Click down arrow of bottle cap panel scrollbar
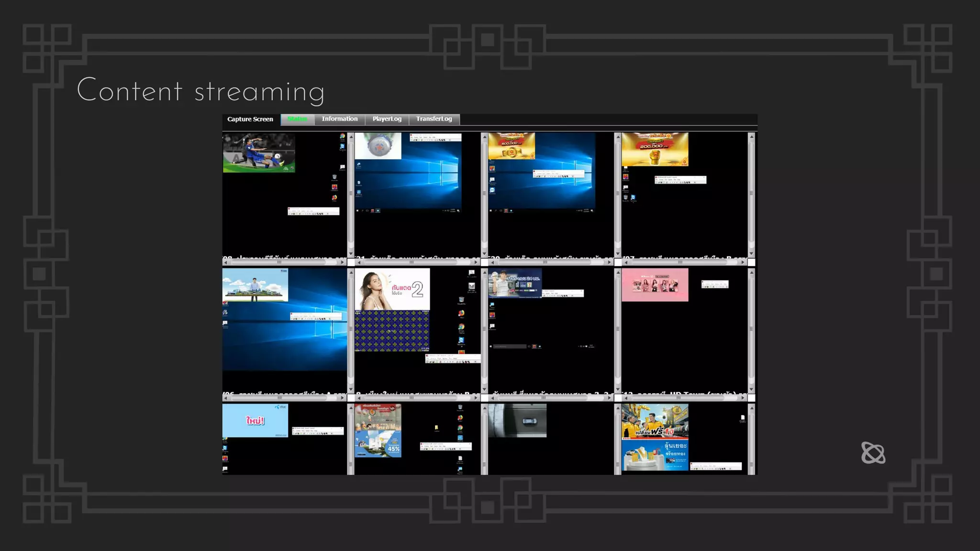This screenshot has height=551, width=980. tap(484, 254)
